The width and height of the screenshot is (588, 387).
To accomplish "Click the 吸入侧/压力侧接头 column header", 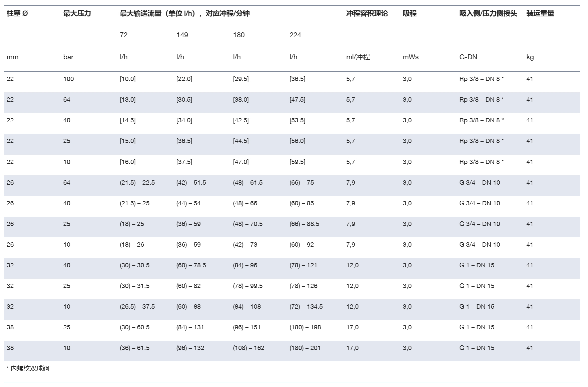I will (488, 14).
